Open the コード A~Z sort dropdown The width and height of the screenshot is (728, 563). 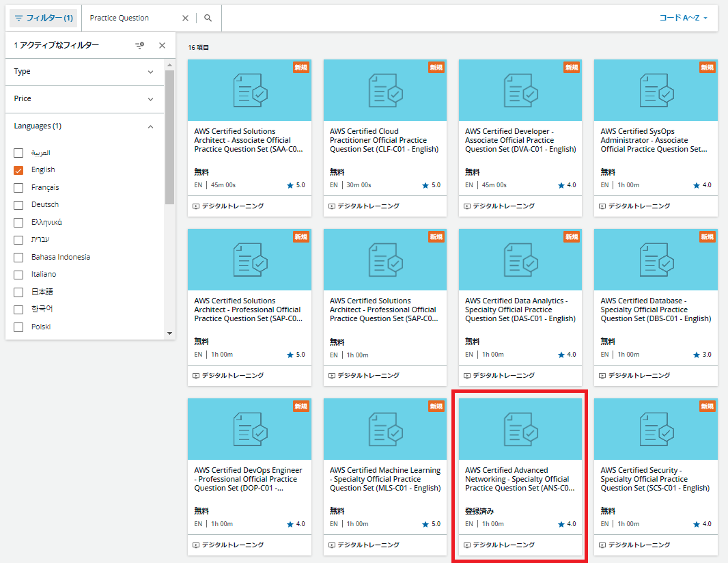[x=684, y=18]
